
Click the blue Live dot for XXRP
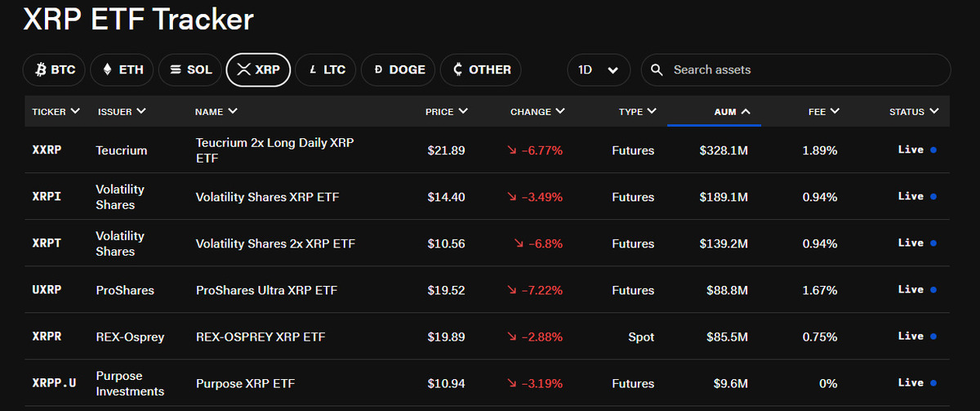pyautogui.click(x=933, y=150)
